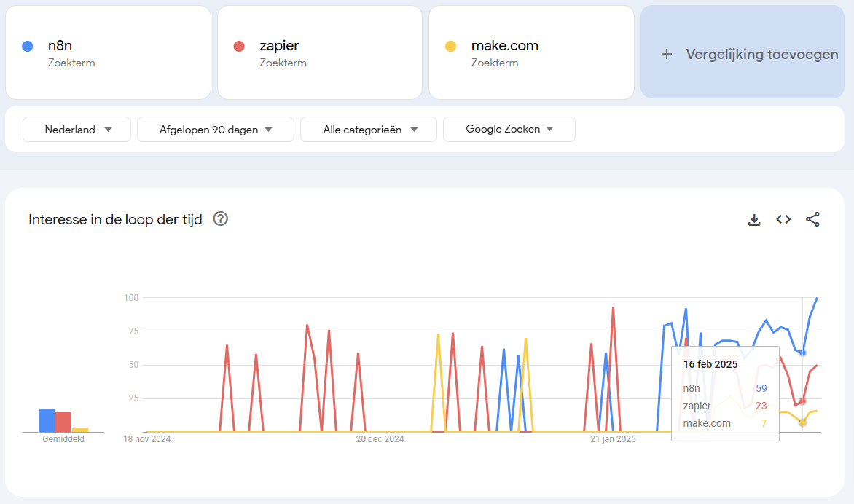Click Vergelijking toevoegen button
The image size is (854, 504).
(x=743, y=52)
